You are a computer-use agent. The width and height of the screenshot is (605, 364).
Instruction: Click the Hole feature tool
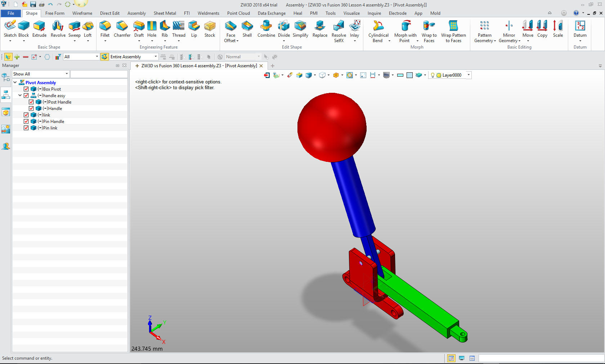[x=152, y=29]
